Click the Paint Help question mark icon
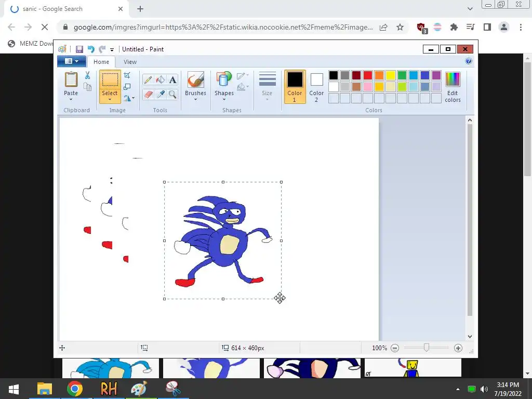Image resolution: width=532 pixels, height=399 pixels. (469, 61)
